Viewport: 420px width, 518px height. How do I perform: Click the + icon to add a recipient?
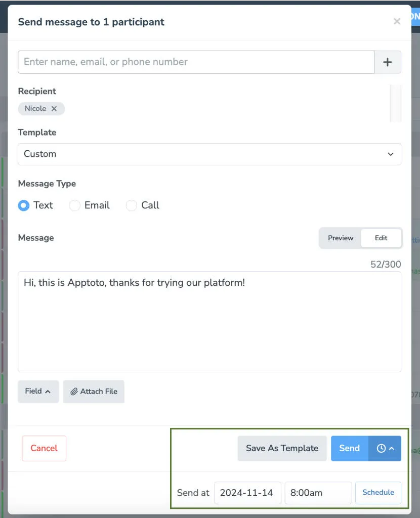pos(388,62)
